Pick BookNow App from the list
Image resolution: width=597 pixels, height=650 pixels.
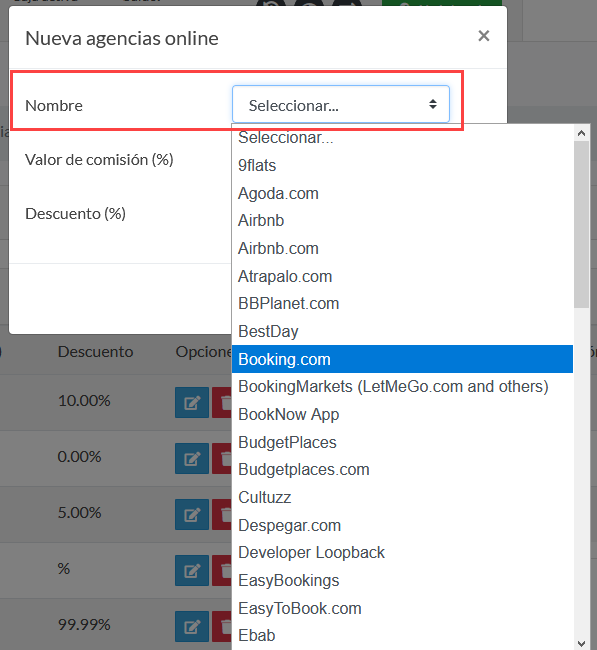402,414
